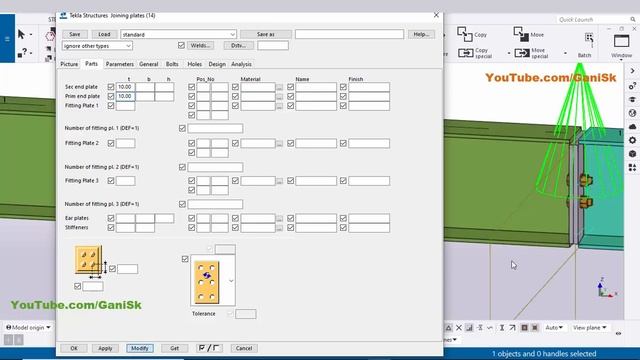Click the Save as name input field

(349, 34)
